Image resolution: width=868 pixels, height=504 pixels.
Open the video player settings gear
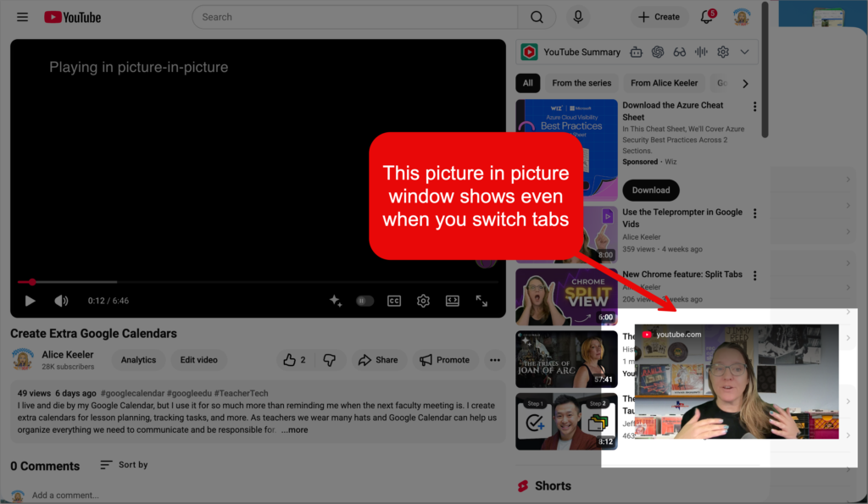423,301
